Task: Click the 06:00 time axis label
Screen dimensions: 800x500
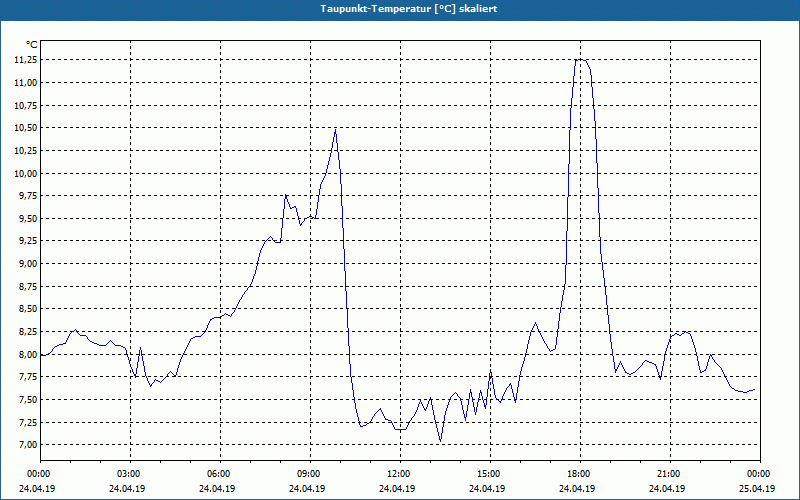Action: coord(220,474)
